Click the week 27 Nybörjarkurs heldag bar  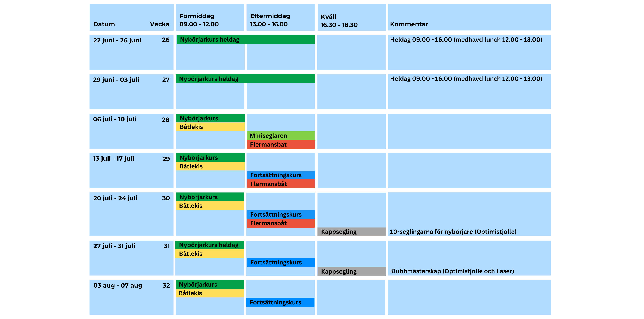click(245, 79)
